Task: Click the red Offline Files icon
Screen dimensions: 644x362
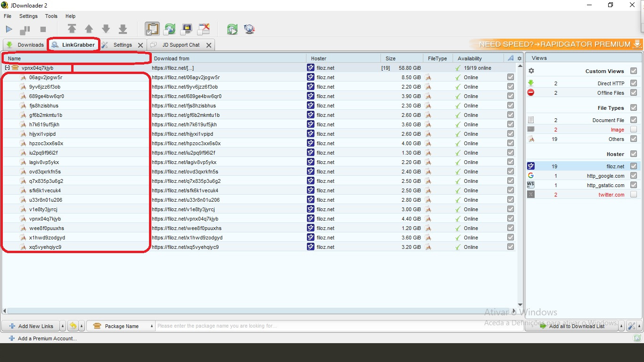Action: click(531, 92)
